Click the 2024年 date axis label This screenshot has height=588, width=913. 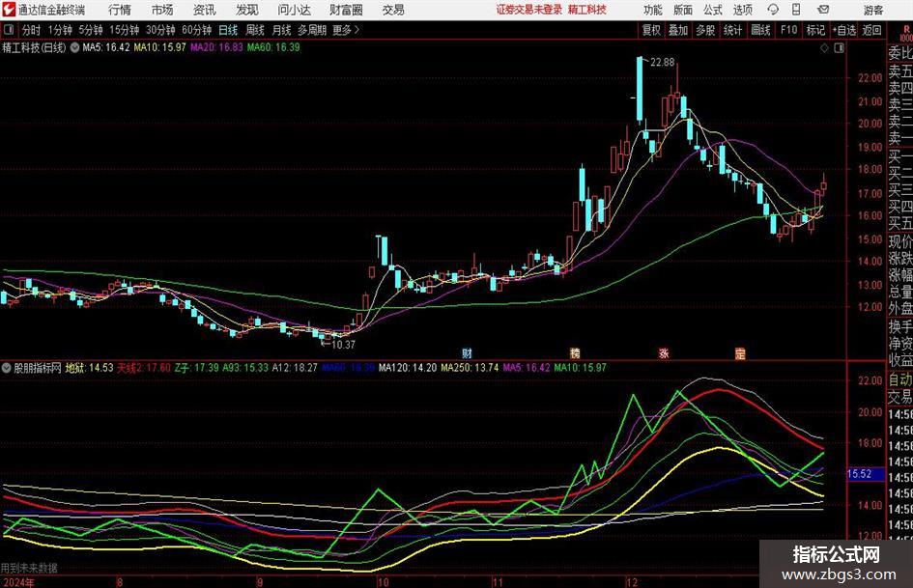click(x=17, y=582)
